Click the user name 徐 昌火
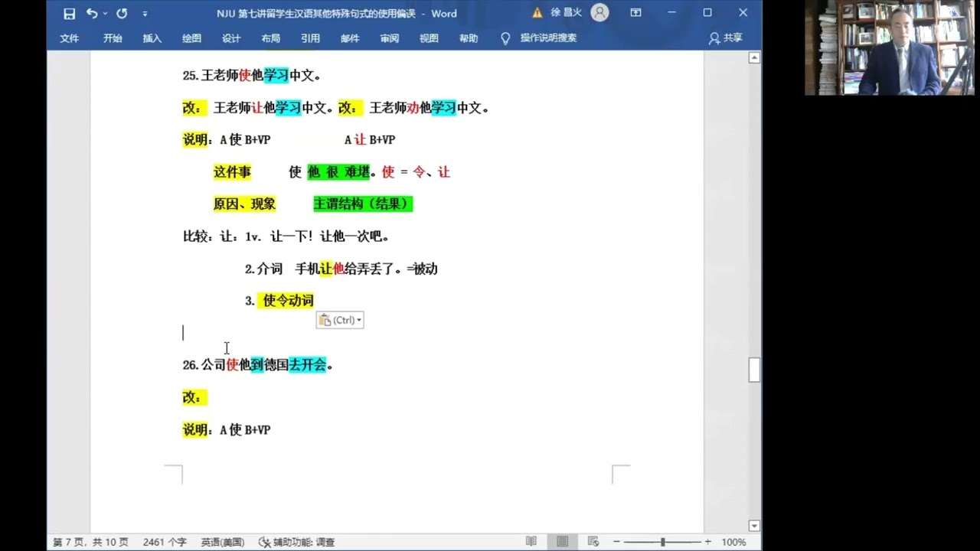The width and height of the screenshot is (980, 551). click(x=567, y=13)
